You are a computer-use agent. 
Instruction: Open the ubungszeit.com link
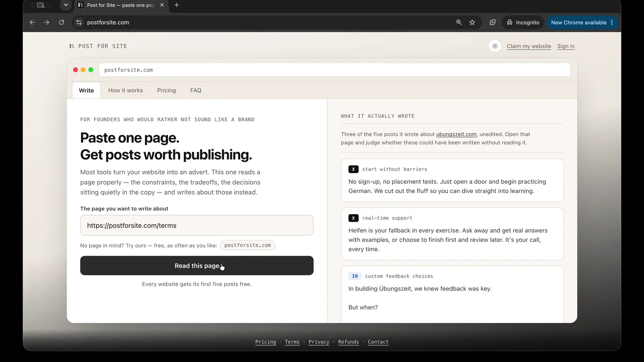coord(456,134)
